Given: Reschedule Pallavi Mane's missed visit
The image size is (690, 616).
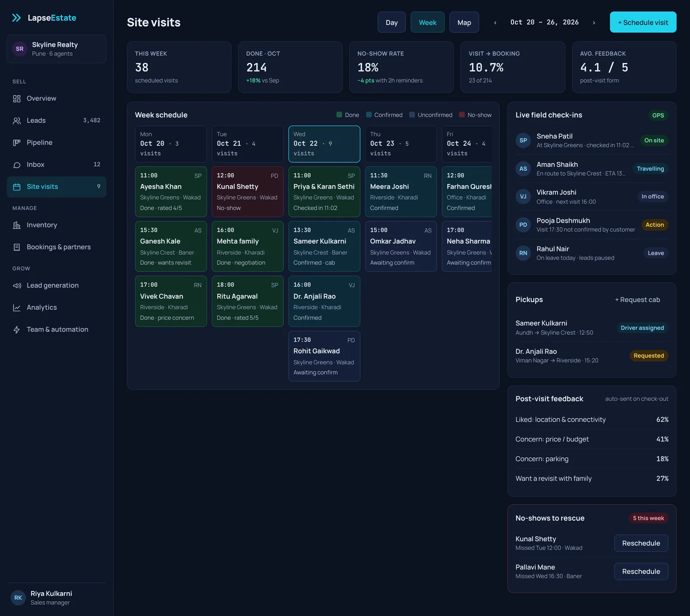Looking at the screenshot, I should tap(641, 572).
